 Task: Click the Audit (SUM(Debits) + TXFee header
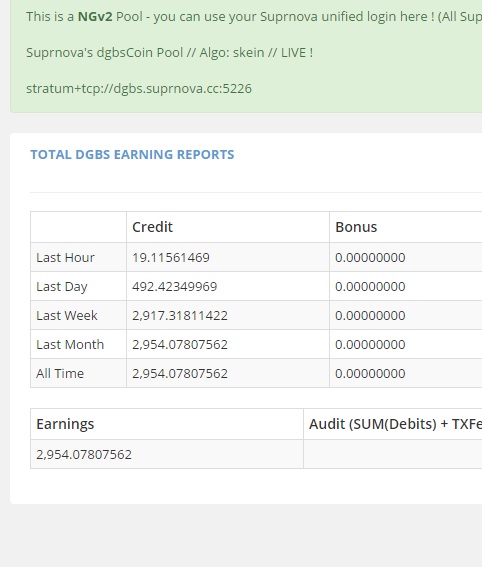click(395, 424)
